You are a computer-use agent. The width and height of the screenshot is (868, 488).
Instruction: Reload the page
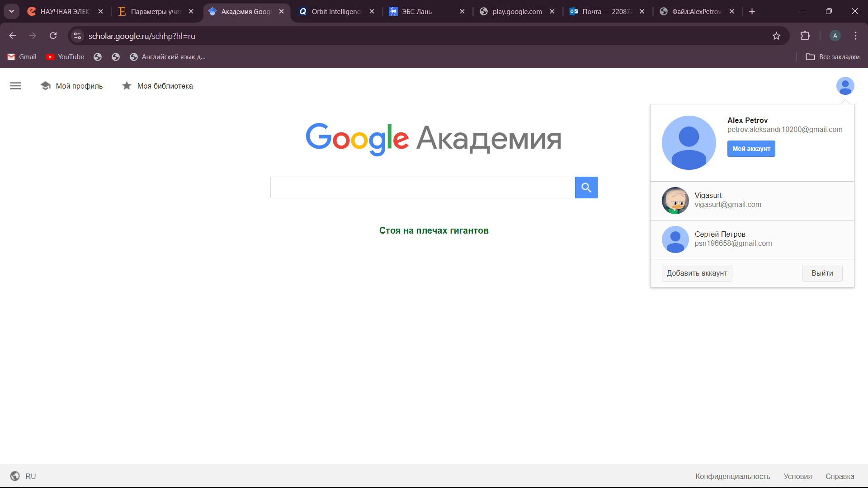tap(53, 36)
